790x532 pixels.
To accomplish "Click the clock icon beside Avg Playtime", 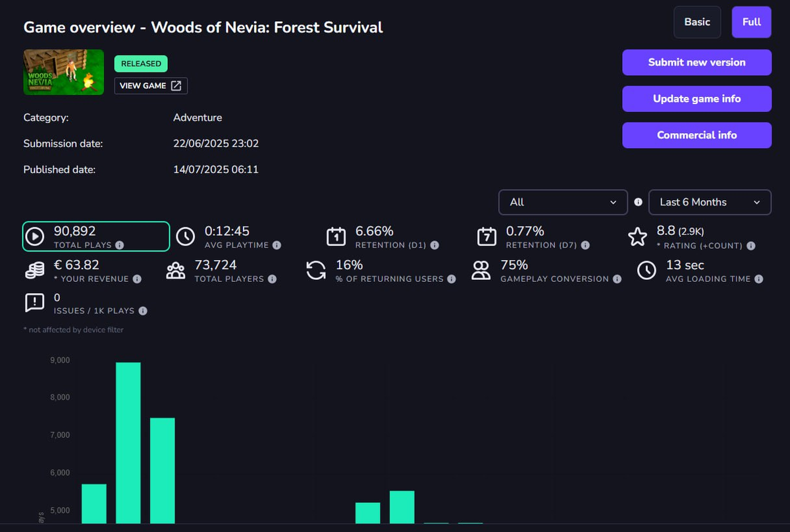I will click(186, 236).
